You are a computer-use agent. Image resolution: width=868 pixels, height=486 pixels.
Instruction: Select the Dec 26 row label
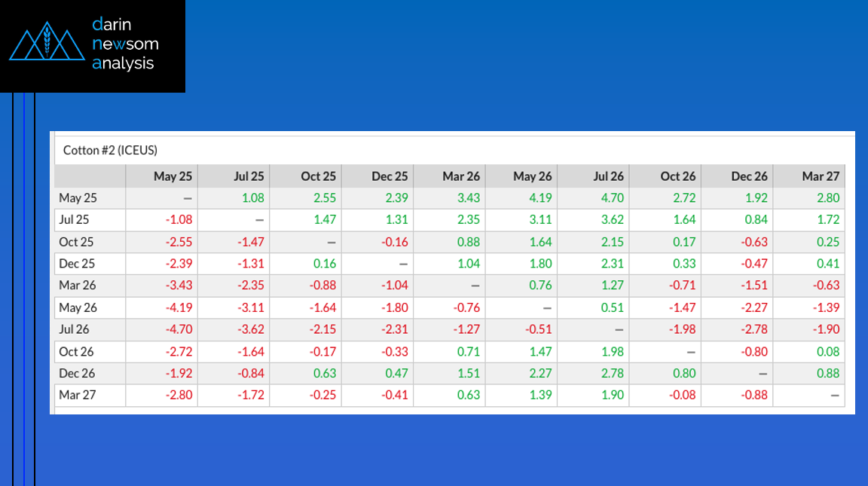click(x=77, y=373)
